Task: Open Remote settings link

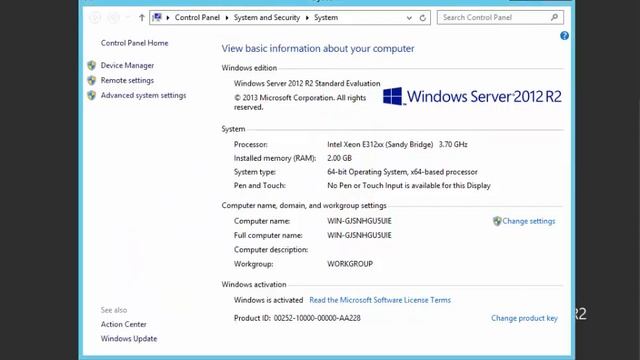Action: coord(127,80)
